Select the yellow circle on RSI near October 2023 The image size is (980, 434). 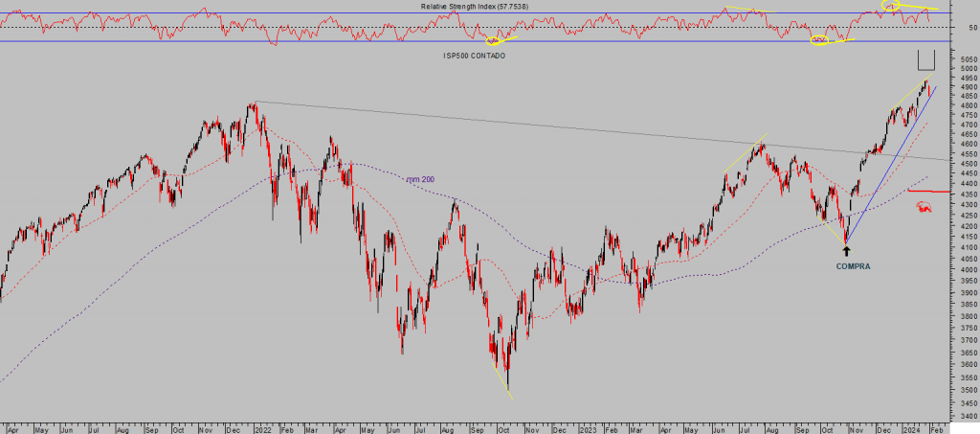(819, 41)
